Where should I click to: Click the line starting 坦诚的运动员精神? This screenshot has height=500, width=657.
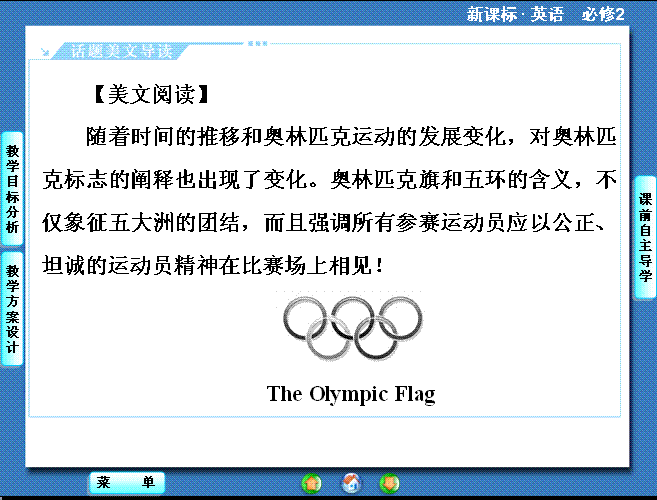213,265
